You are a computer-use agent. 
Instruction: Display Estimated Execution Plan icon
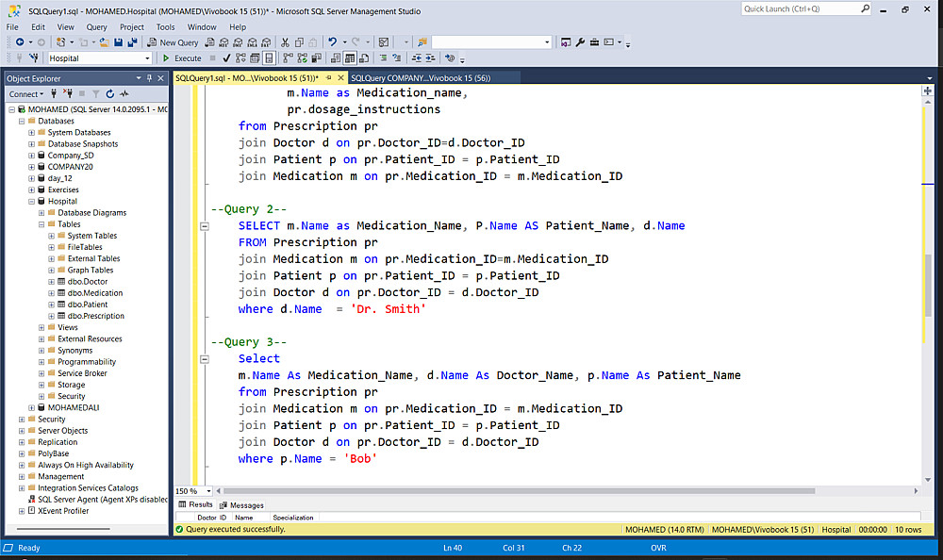240,58
